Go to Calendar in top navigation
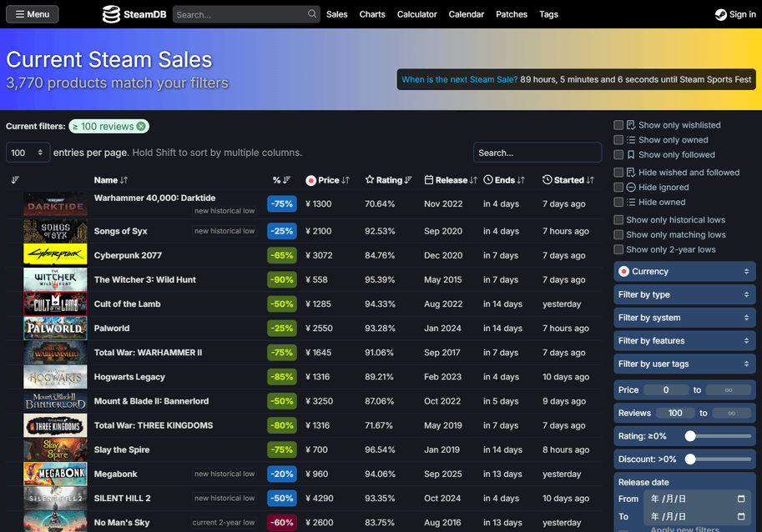The height and width of the screenshot is (532, 762). pos(466,14)
